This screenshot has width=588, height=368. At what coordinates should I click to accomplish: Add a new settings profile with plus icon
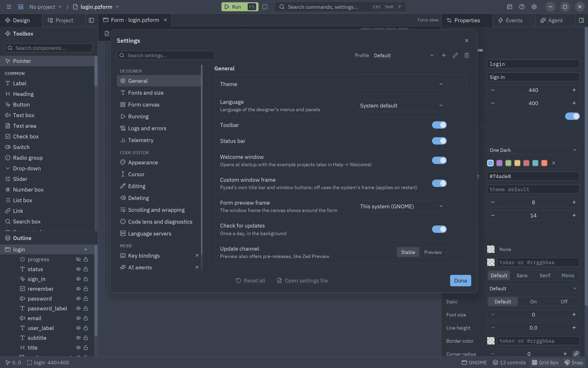444,55
